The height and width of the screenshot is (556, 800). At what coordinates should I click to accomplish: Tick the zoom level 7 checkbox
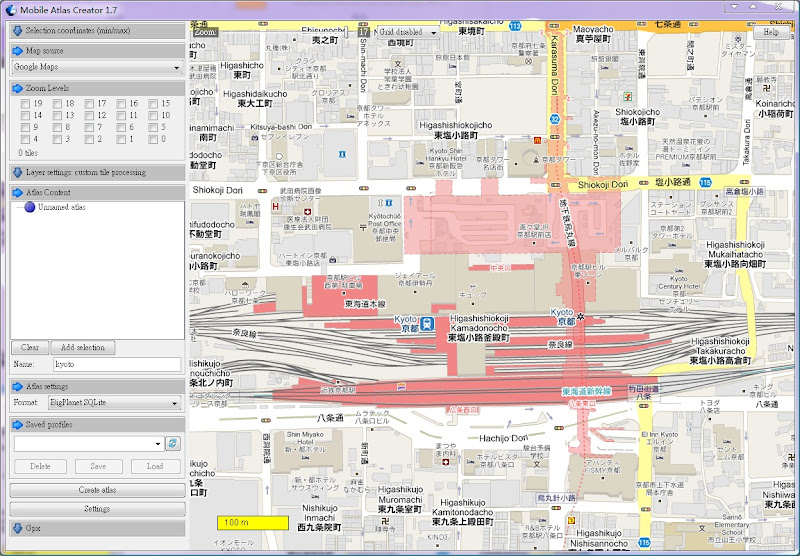(x=89, y=127)
